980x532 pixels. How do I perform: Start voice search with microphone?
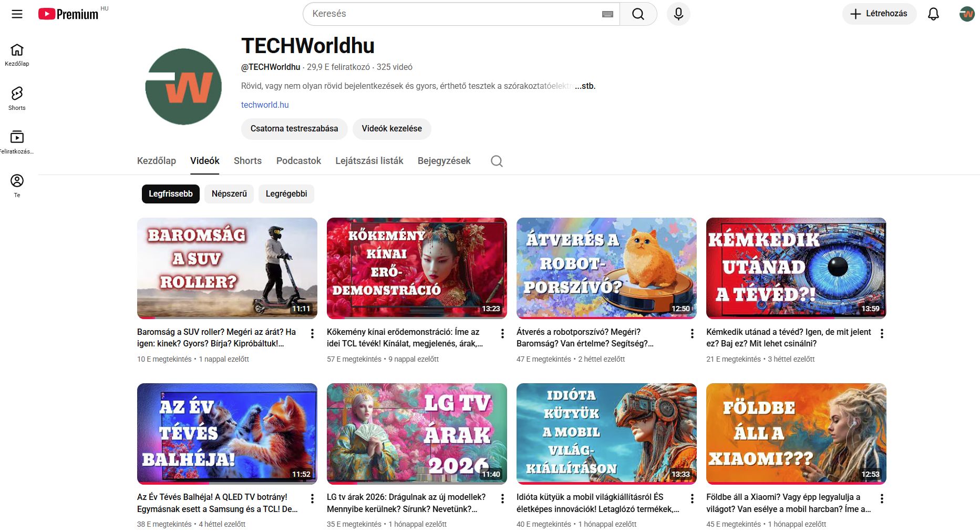point(678,14)
